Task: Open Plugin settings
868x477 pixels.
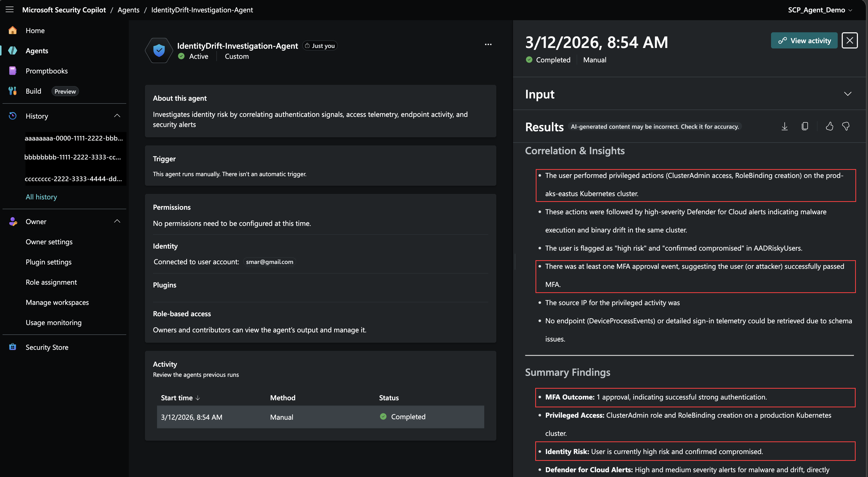Action: point(48,262)
